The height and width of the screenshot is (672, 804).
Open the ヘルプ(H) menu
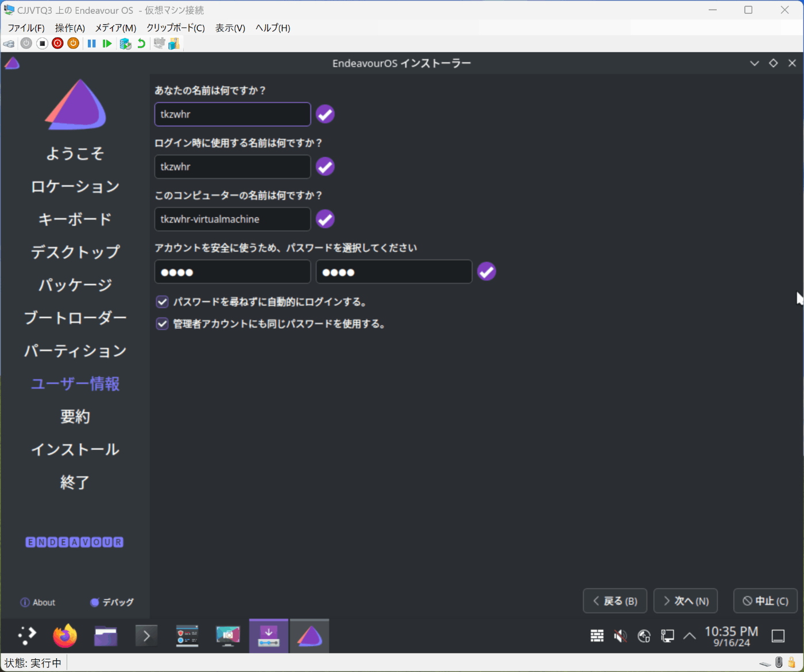(x=273, y=28)
